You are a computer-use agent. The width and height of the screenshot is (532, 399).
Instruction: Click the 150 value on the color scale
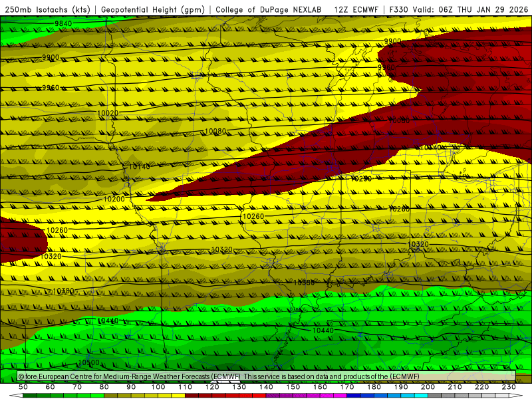293,387
